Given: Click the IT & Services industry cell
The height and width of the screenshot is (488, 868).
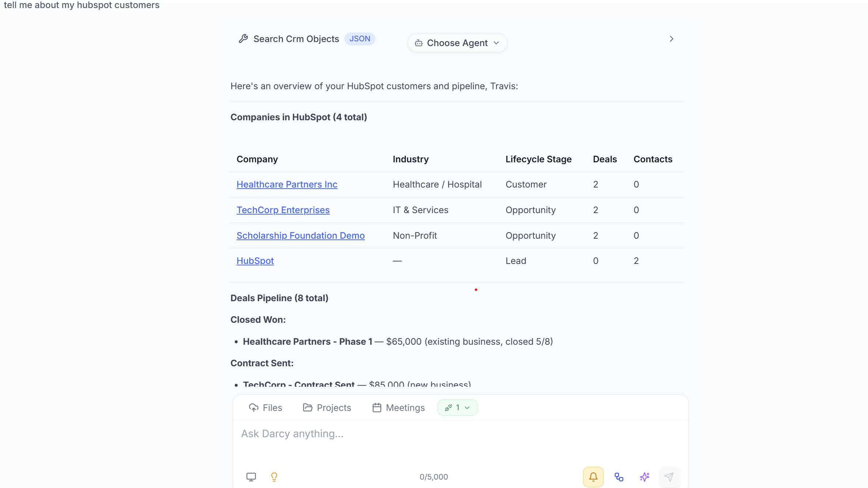Looking at the screenshot, I should pyautogui.click(x=420, y=210).
